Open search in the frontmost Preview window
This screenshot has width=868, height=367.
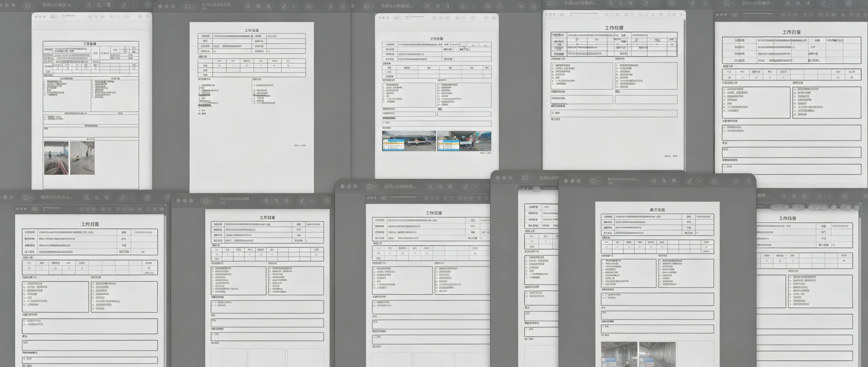click(748, 181)
